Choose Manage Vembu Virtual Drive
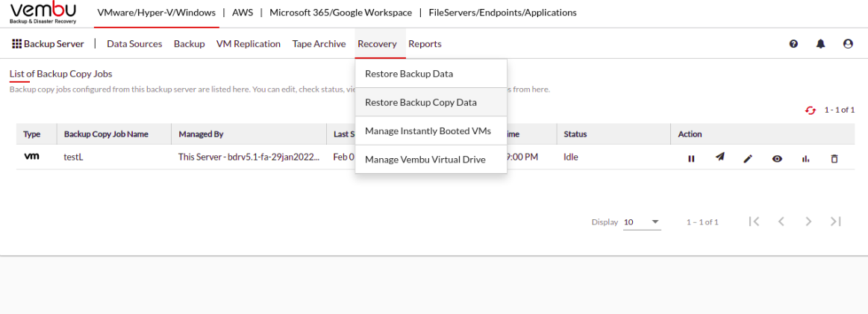This screenshot has height=314, width=868. point(431,159)
